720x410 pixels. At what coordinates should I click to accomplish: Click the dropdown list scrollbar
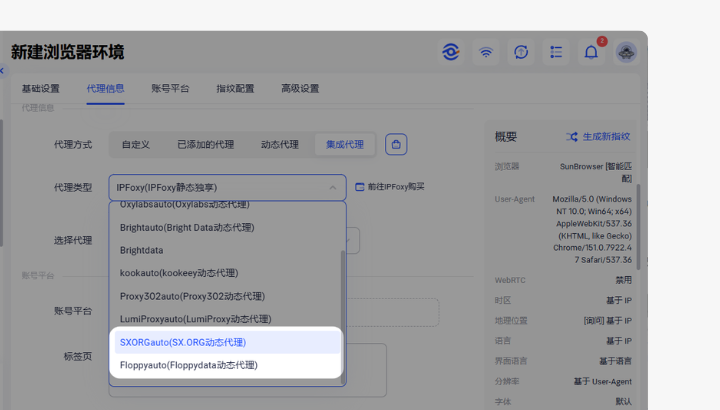tap(343, 317)
